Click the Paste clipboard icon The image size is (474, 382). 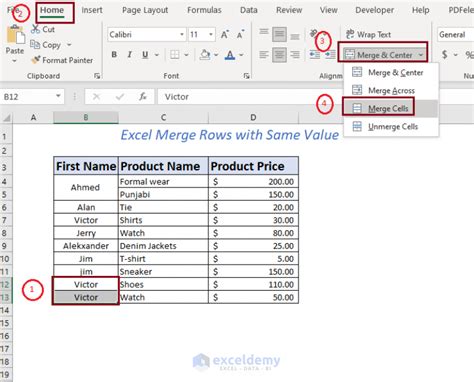pos(15,35)
